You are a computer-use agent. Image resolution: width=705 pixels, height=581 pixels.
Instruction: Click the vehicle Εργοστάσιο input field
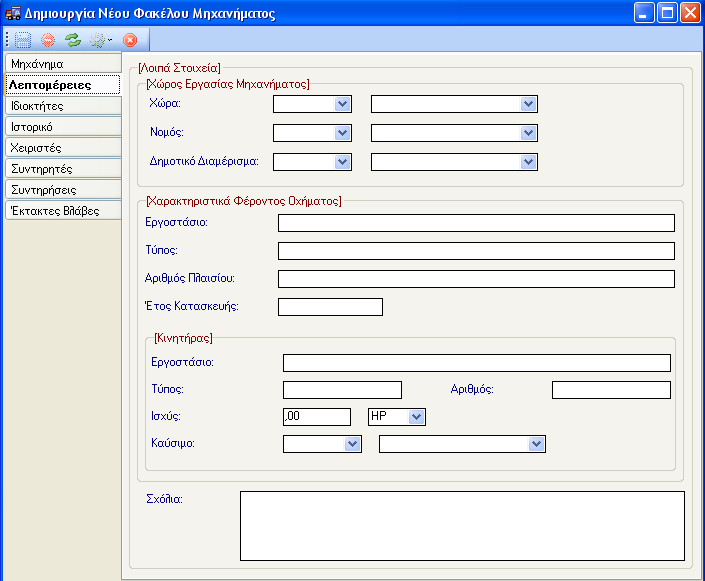pyautogui.click(x=476, y=223)
